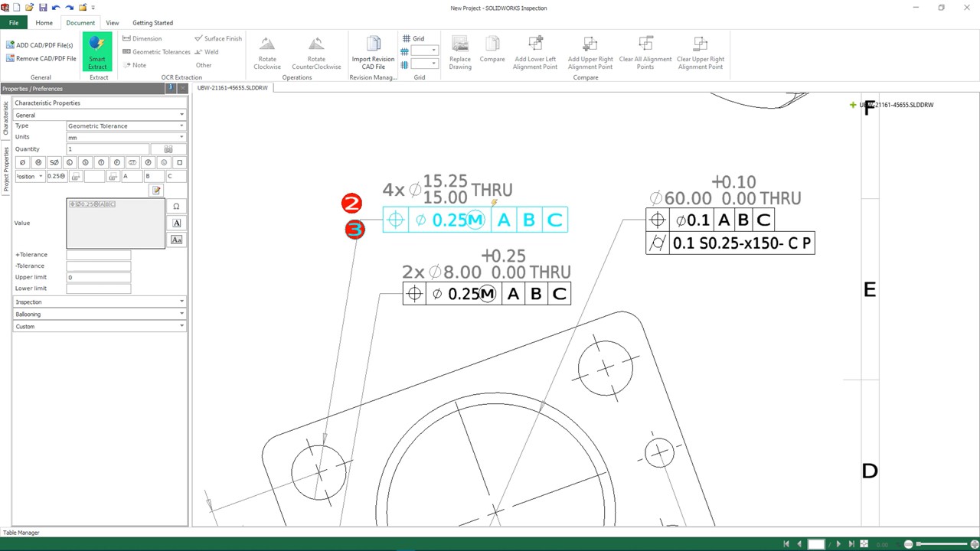The width and height of the screenshot is (980, 551).
Task: Choose the Note extraction tool
Action: pos(134,65)
